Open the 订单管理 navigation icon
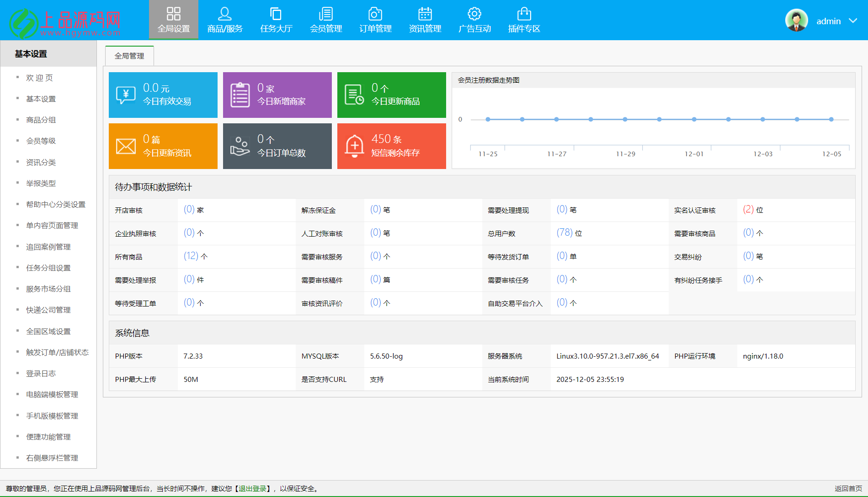Screen dimensions: 868x497 (375, 19)
